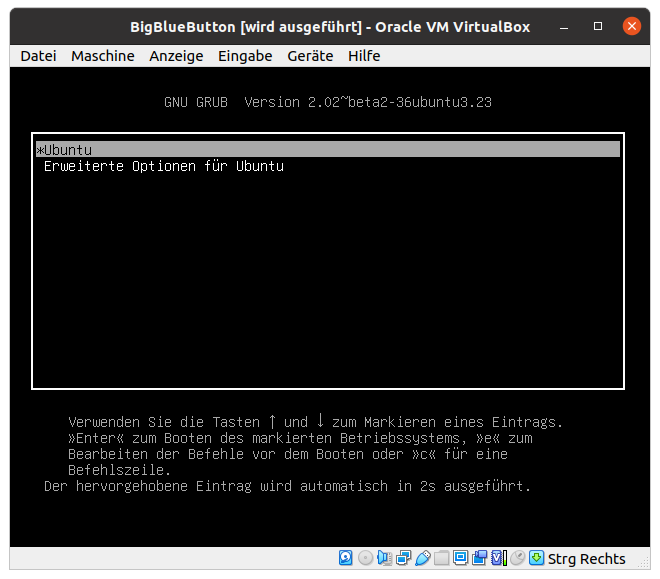Click the keyboard capture arrow icon
This screenshot has height=579, width=660.
[x=536, y=558]
